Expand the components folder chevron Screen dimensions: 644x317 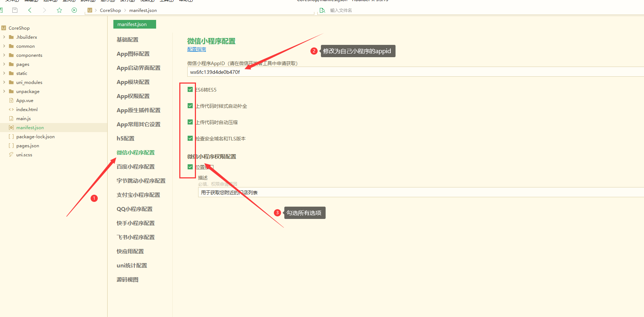[x=4, y=55]
